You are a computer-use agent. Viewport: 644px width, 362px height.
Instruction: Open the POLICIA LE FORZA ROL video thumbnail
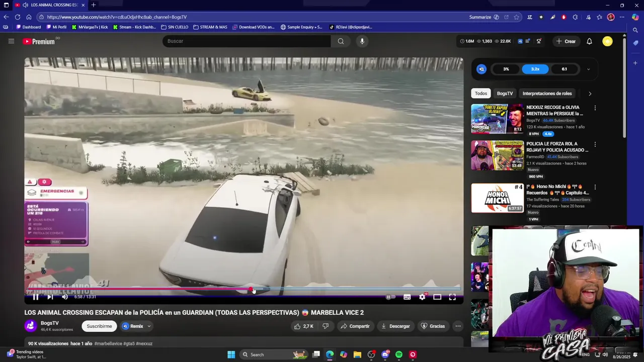click(x=497, y=155)
